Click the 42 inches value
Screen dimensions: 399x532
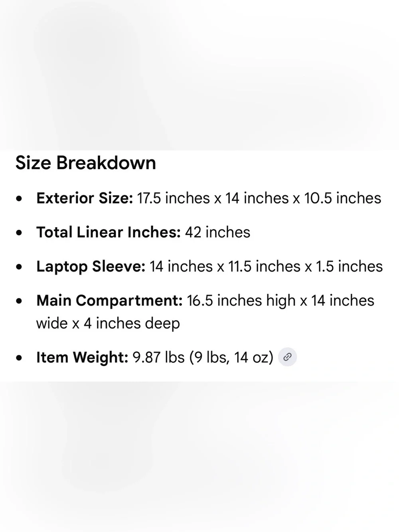click(217, 232)
